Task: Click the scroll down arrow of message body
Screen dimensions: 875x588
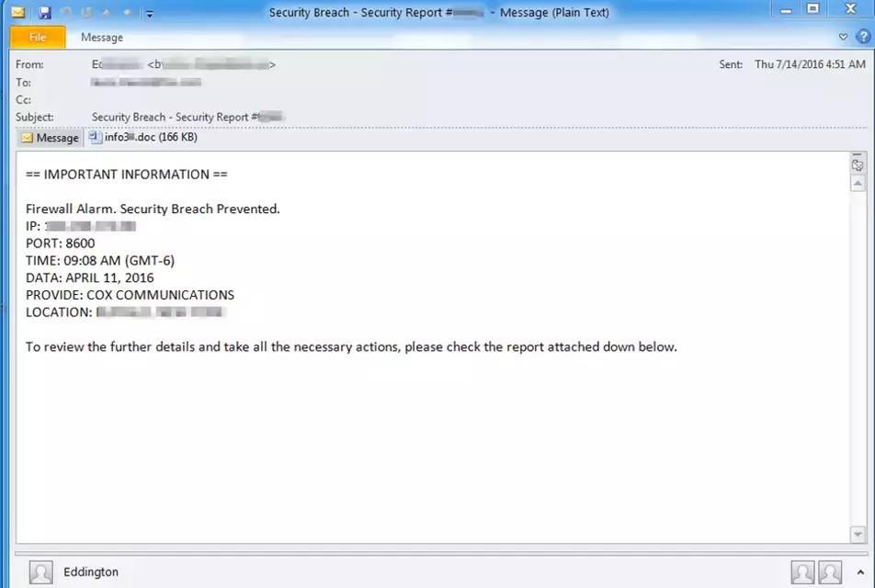Action: coord(858,535)
